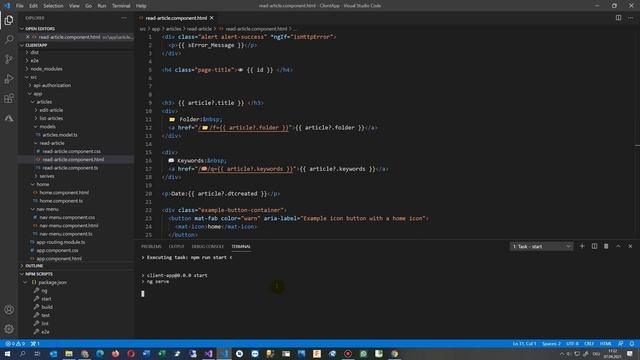
Task: Close the read-article.component.html editor tab
Action: [x=211, y=18]
